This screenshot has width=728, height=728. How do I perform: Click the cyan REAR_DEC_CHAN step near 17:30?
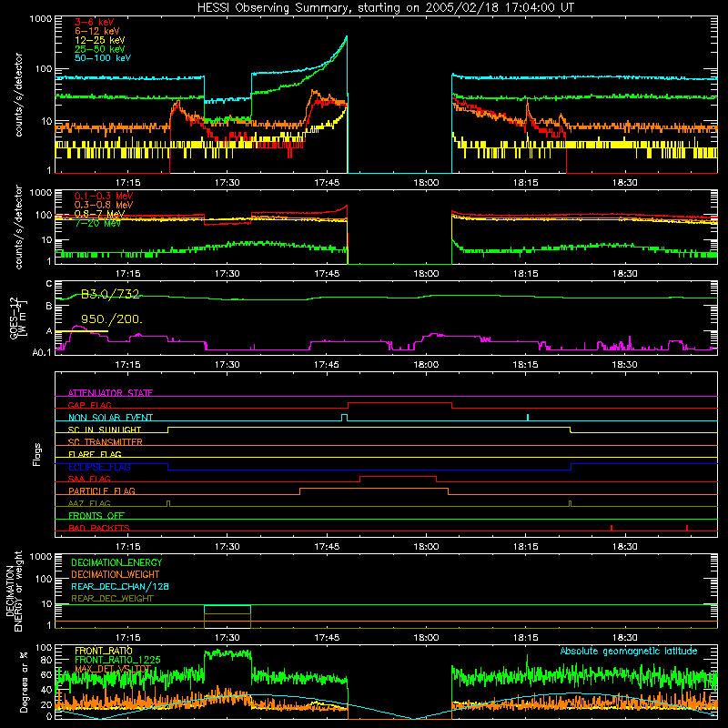tap(227, 606)
